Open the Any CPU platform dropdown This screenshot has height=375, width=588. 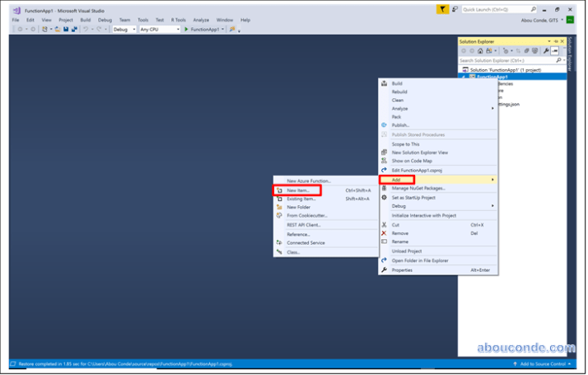[159, 29]
